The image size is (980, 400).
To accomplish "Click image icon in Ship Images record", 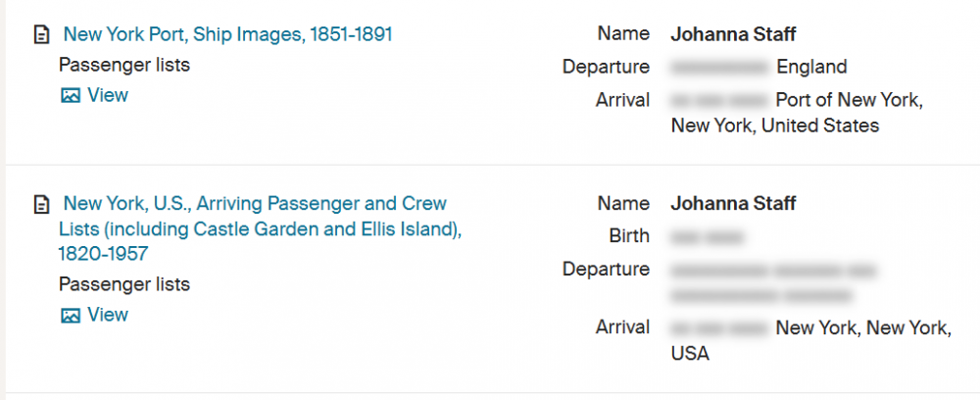I will [x=70, y=96].
